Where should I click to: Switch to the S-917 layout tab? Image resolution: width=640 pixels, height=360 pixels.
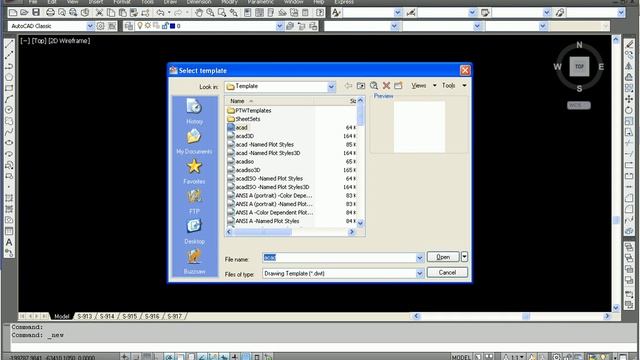[x=175, y=316]
